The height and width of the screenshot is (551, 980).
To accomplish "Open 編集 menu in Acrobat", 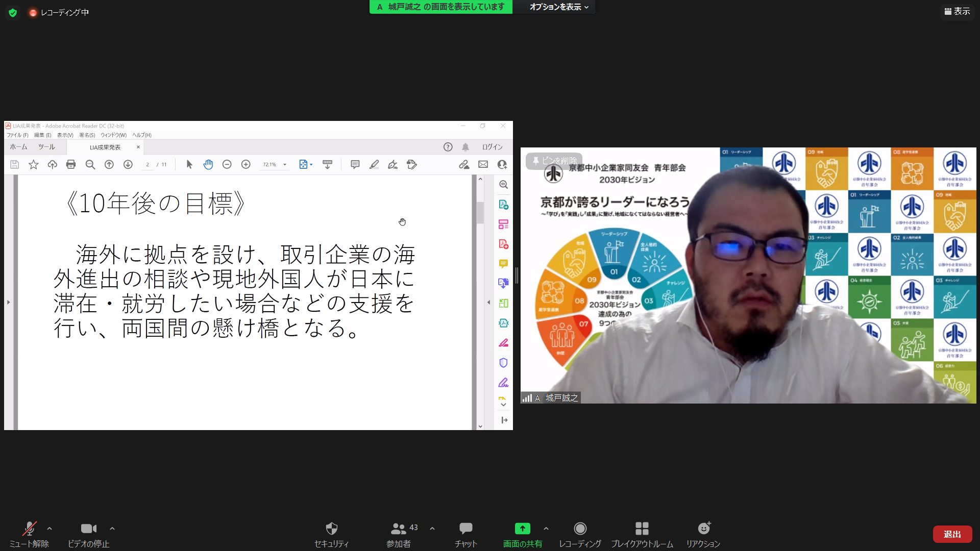I will coord(43,135).
